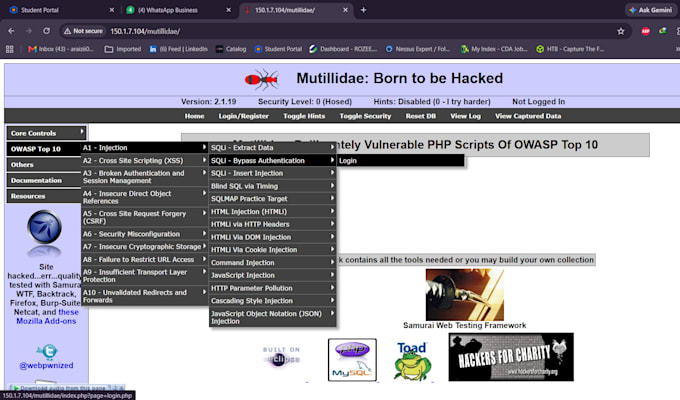Select OWASP Top 10 side menu

[x=44, y=149]
